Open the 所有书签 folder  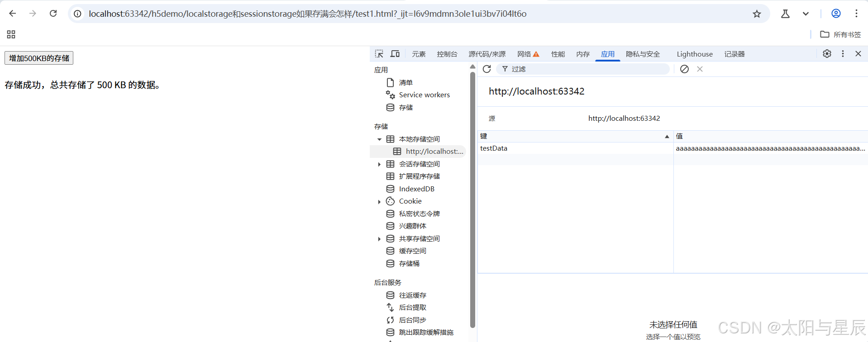[840, 34]
